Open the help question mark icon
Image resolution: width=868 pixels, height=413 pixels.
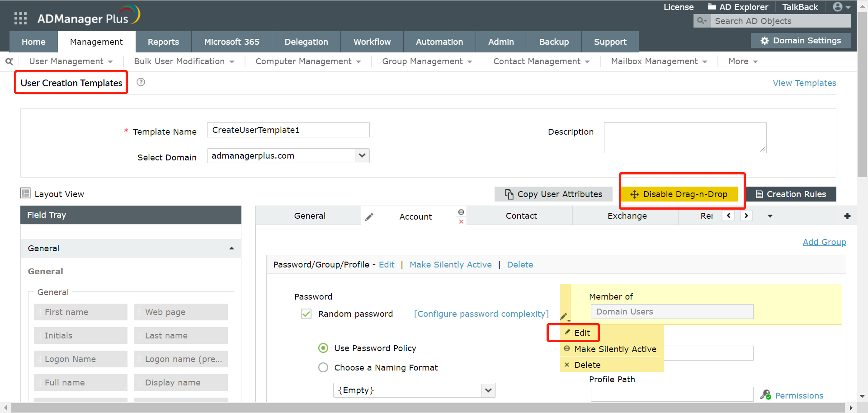tap(141, 82)
